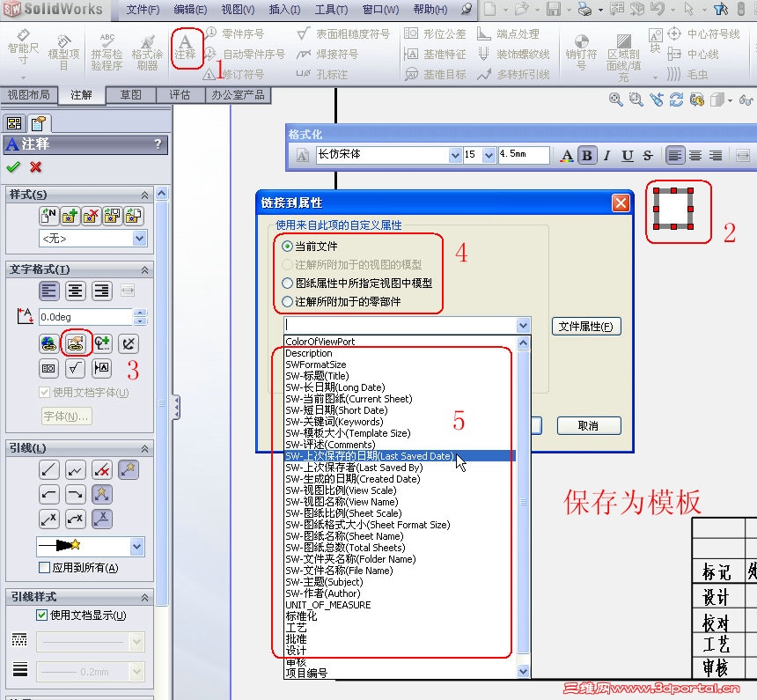The image size is (757, 700).
Task: Click the Link to Property icon
Action: click(75, 343)
